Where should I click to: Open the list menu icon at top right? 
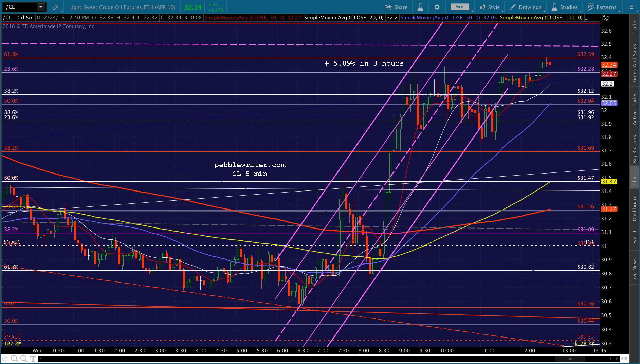(631, 7)
